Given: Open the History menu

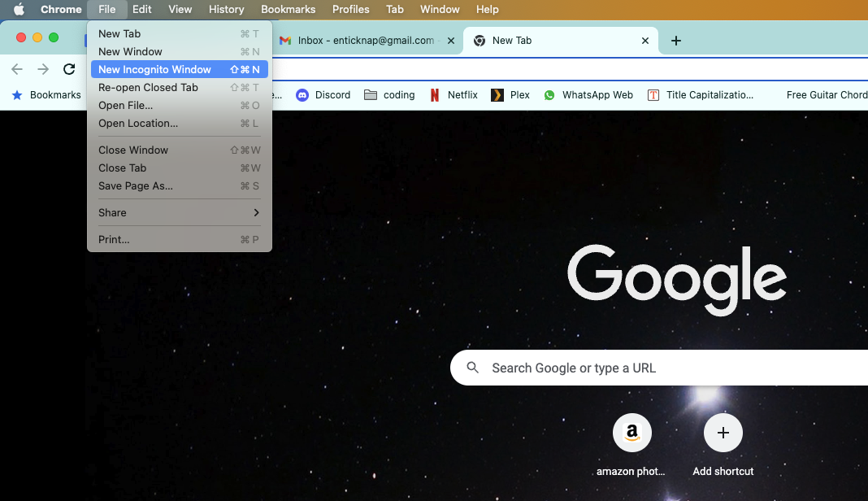Looking at the screenshot, I should (x=227, y=10).
